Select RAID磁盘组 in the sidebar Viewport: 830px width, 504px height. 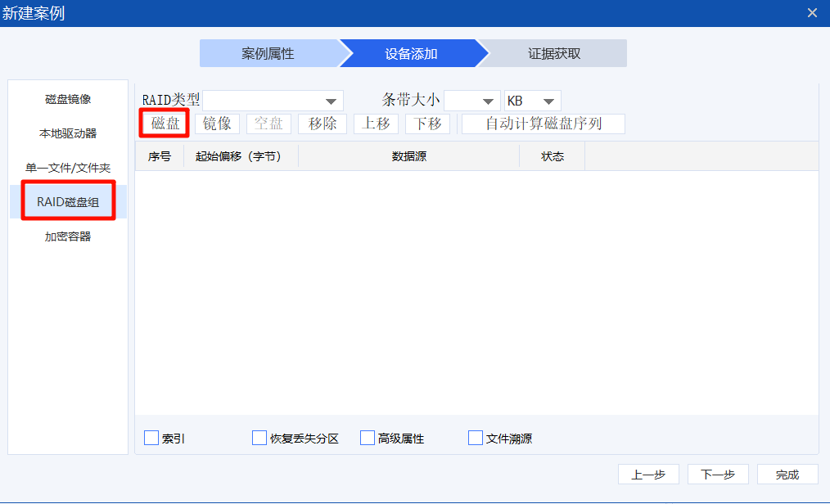tap(68, 201)
